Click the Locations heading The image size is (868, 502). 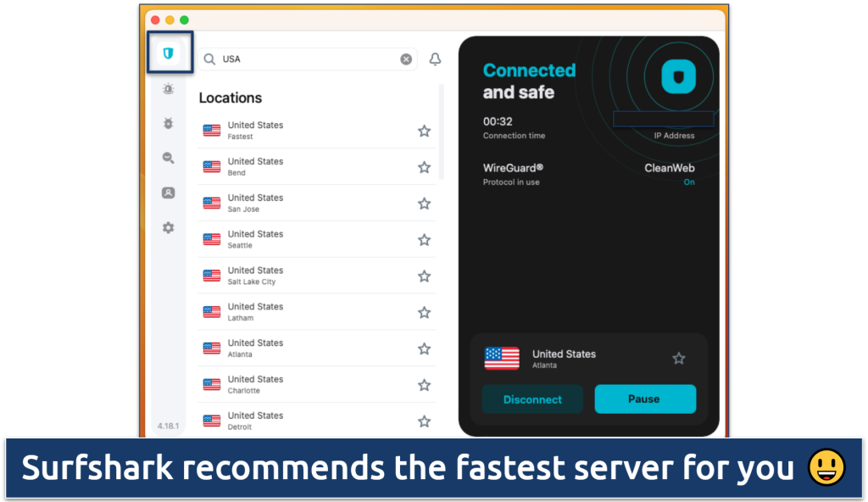[x=231, y=98]
